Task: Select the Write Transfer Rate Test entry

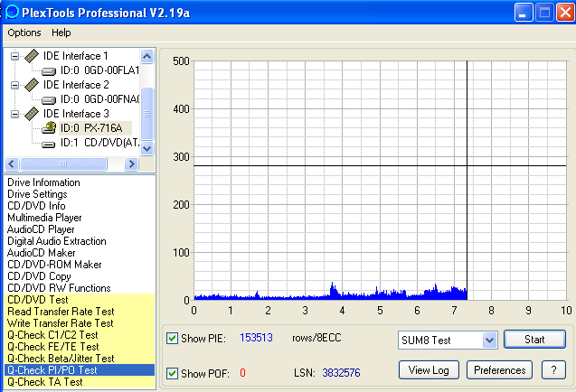Action: click(x=80, y=323)
